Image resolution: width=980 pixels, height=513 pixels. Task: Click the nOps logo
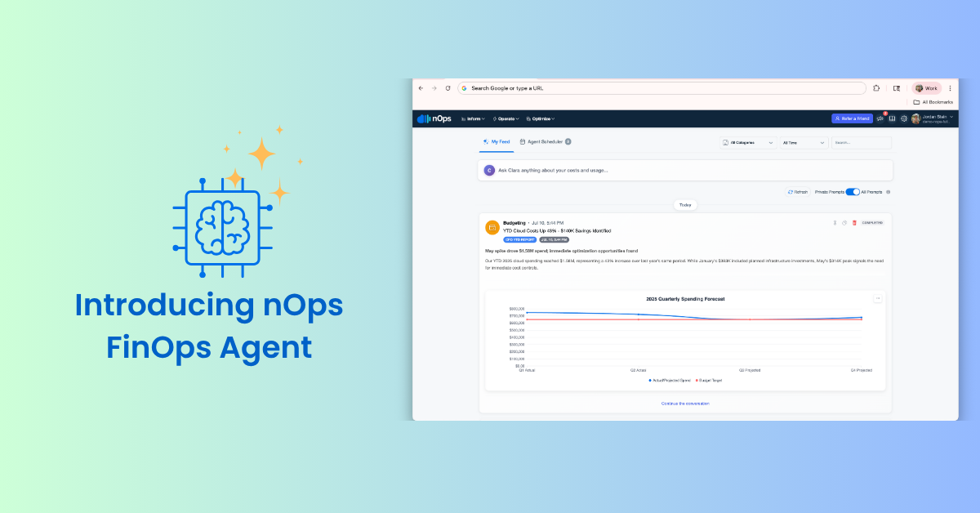pyautogui.click(x=434, y=118)
